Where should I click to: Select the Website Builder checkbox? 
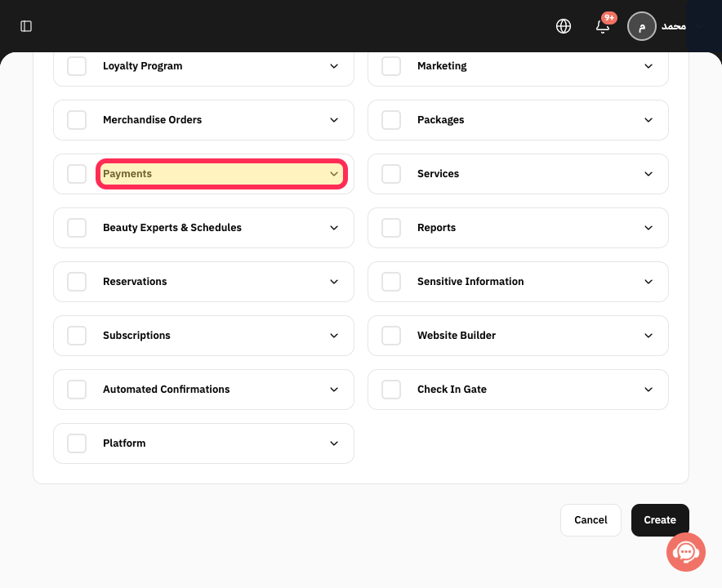click(391, 336)
